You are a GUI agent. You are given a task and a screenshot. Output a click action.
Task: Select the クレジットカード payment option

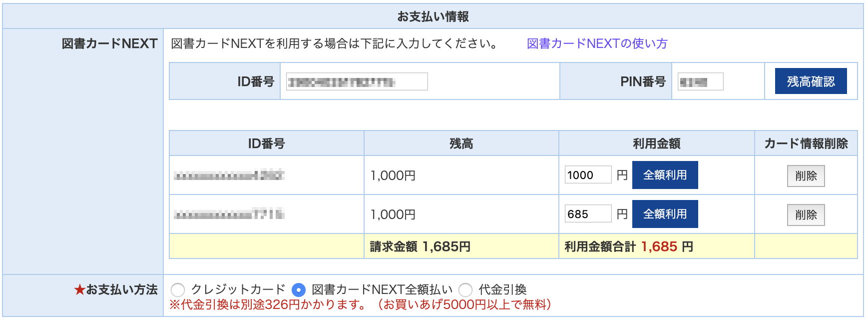[x=178, y=289]
